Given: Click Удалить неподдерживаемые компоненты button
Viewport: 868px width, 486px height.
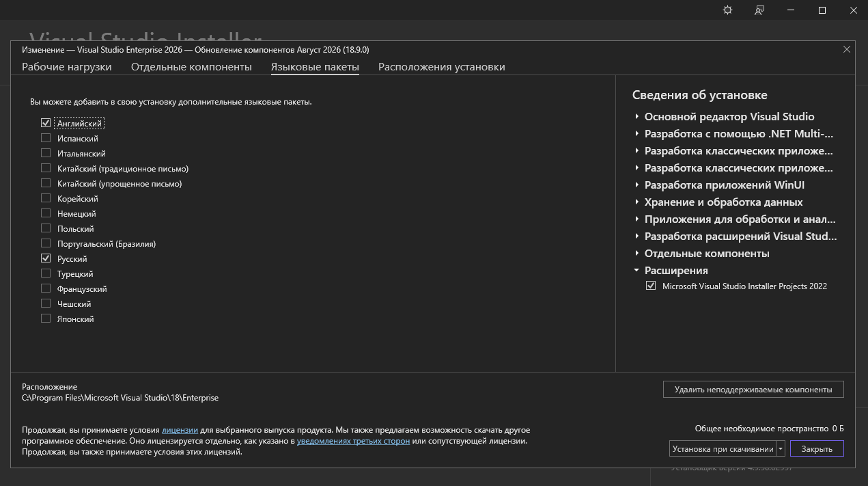Looking at the screenshot, I should coord(753,390).
